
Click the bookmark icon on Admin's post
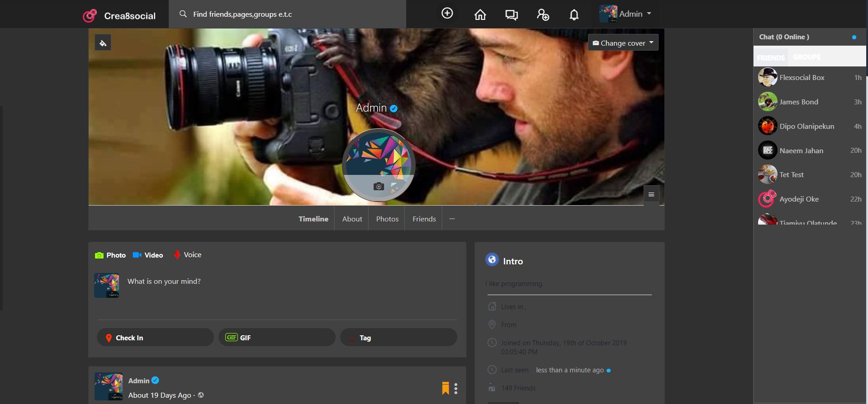(x=445, y=388)
